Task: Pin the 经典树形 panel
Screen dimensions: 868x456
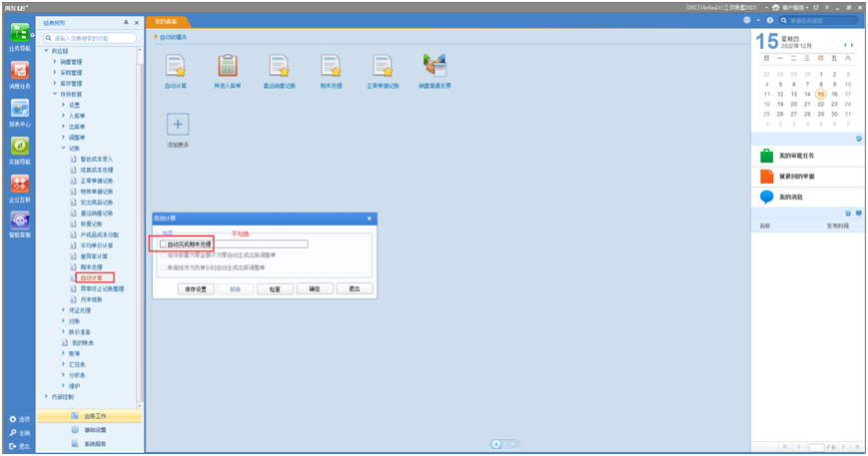Action: click(x=126, y=21)
